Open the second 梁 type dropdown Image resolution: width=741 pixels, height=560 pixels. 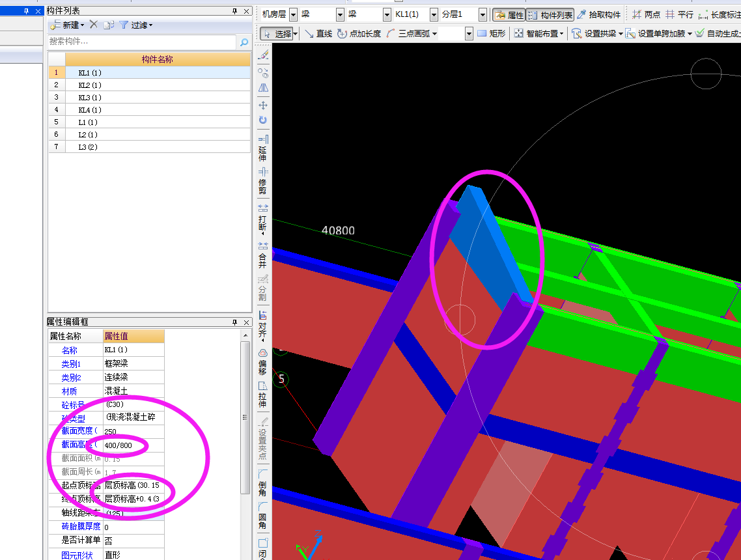pyautogui.click(x=387, y=14)
